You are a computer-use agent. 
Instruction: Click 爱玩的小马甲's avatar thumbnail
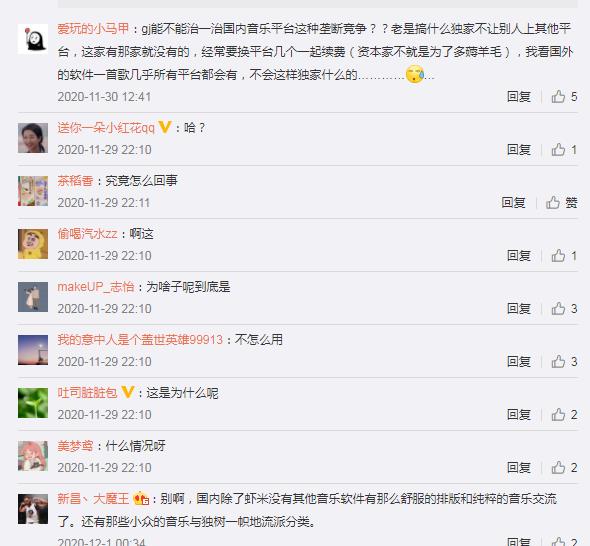[33, 39]
